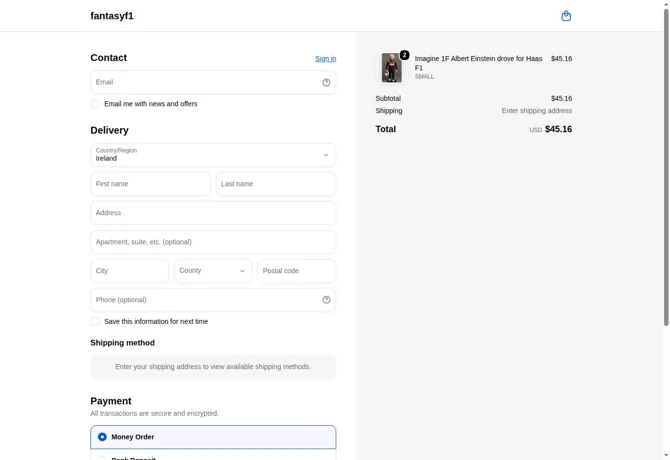The image size is (670, 460).
Task: Click the Phone (optional) field
Action: 213,300
